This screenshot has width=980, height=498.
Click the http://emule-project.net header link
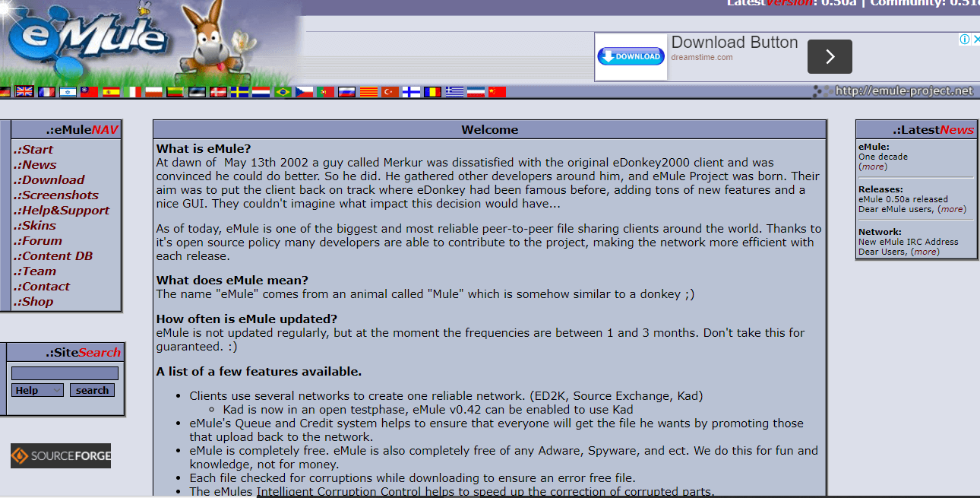pyautogui.click(x=903, y=91)
